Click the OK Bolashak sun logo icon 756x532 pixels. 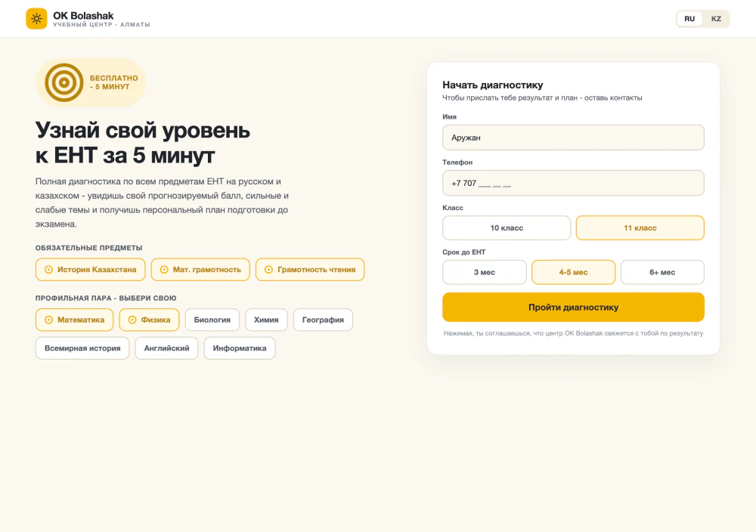point(36,19)
